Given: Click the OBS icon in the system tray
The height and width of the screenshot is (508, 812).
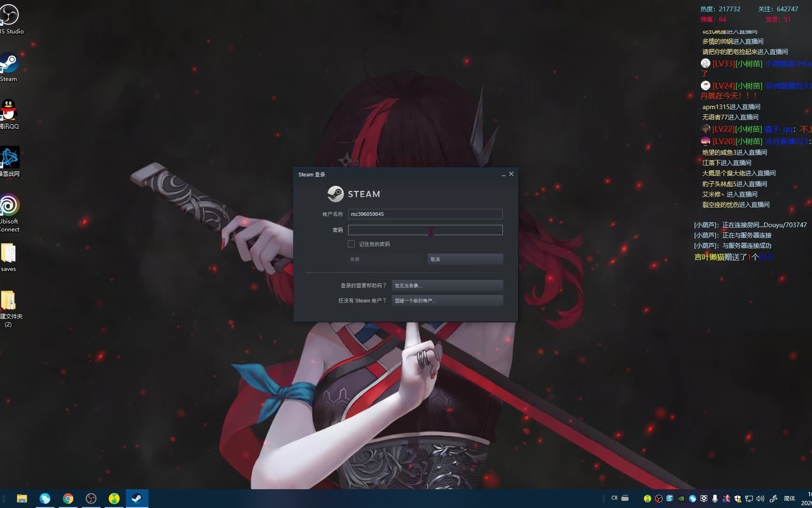Looking at the screenshot, I should (658, 499).
